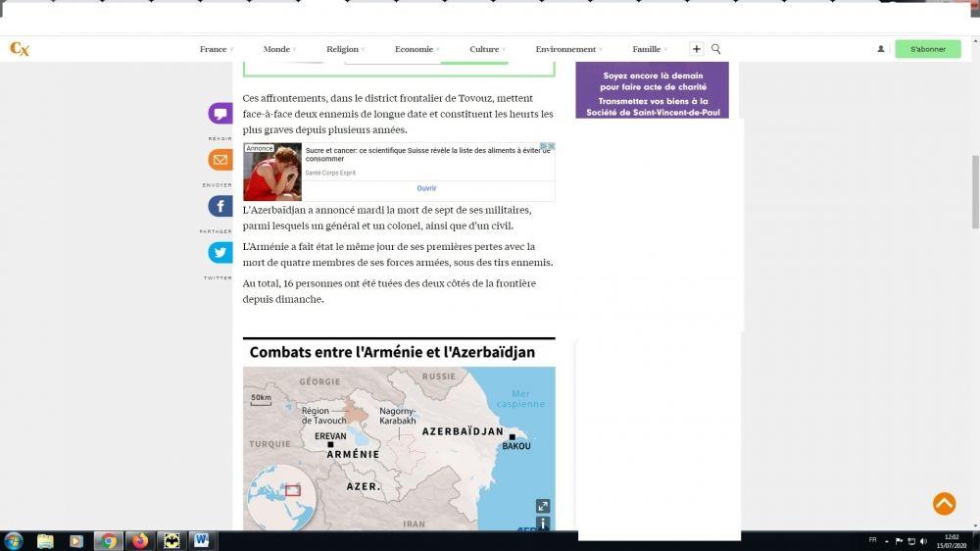Expand the Monde menu dropdown
The height and width of the screenshot is (551, 980).
[277, 49]
